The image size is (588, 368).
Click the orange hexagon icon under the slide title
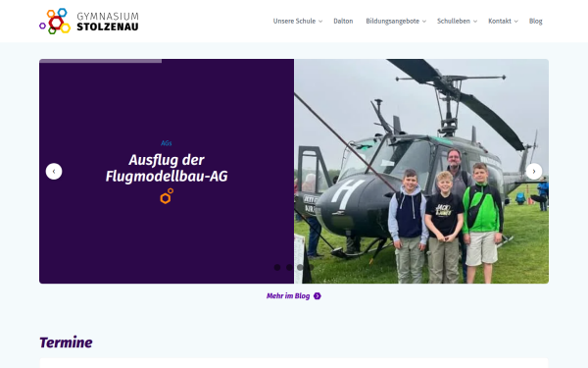pyautogui.click(x=167, y=196)
